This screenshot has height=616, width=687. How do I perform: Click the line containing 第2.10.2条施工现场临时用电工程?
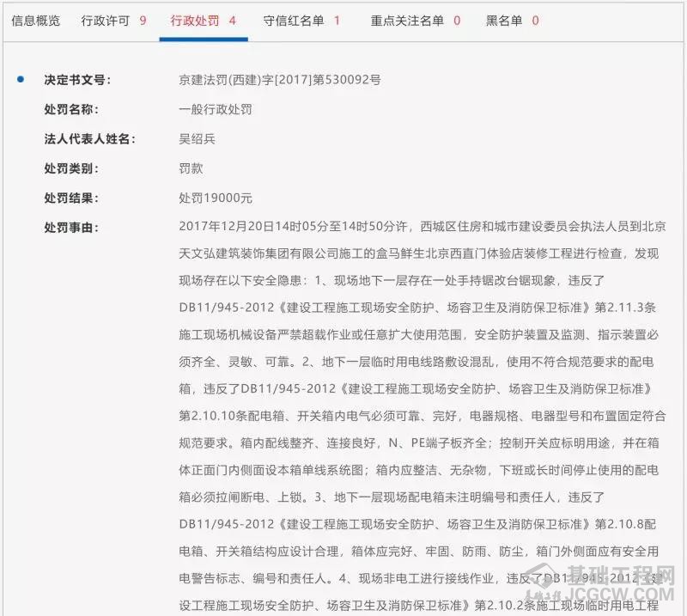(x=418, y=606)
